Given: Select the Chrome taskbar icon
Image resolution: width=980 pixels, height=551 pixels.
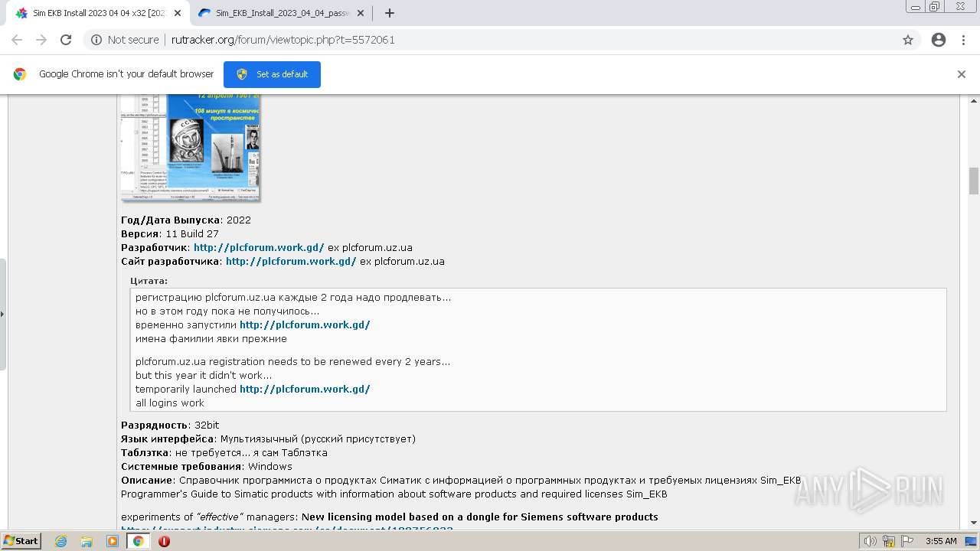Looking at the screenshot, I should [x=138, y=541].
